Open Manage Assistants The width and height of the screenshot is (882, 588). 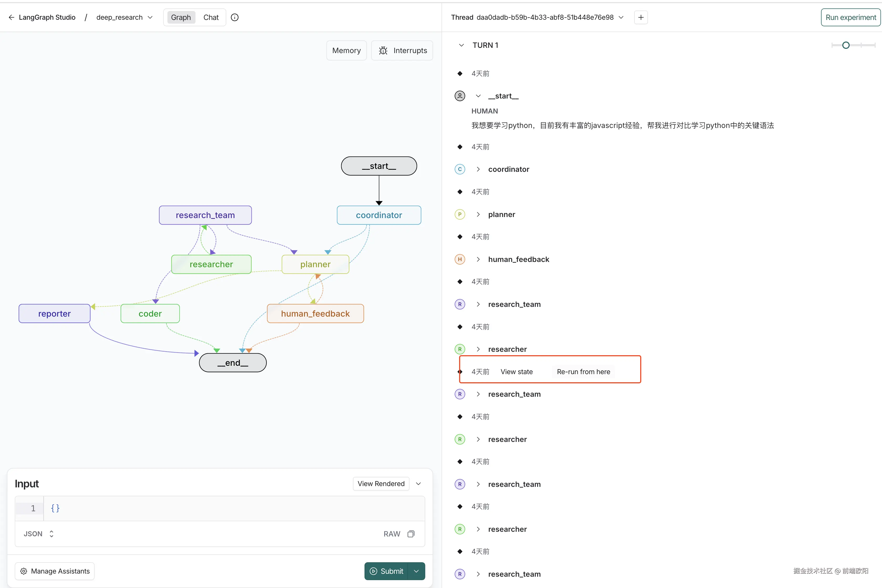tap(55, 571)
